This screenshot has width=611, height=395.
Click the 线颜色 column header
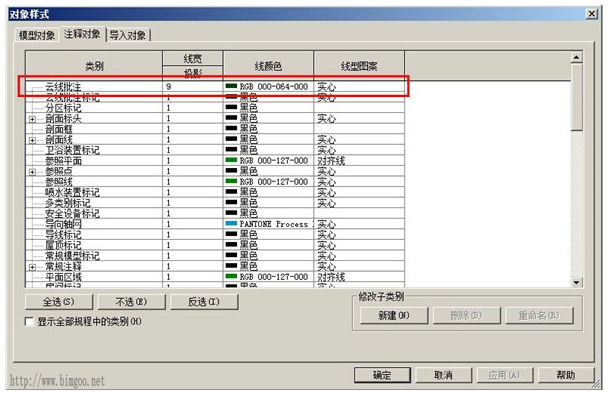coord(268,66)
